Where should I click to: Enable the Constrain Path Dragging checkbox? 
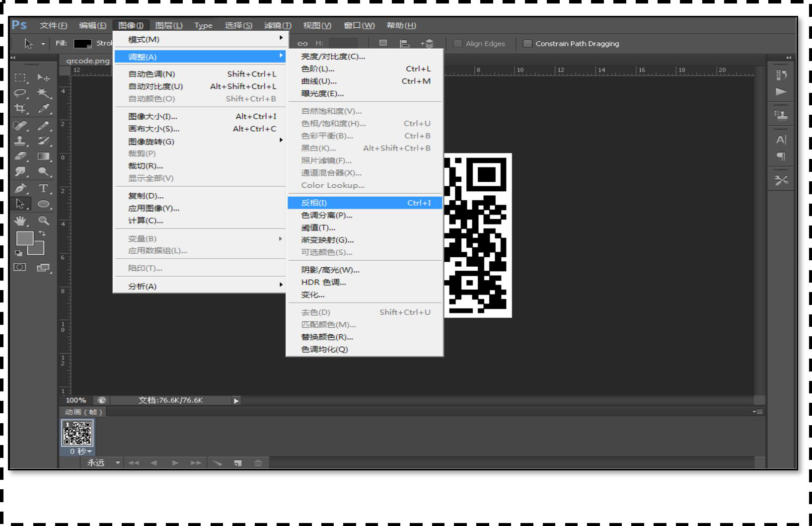tap(527, 44)
